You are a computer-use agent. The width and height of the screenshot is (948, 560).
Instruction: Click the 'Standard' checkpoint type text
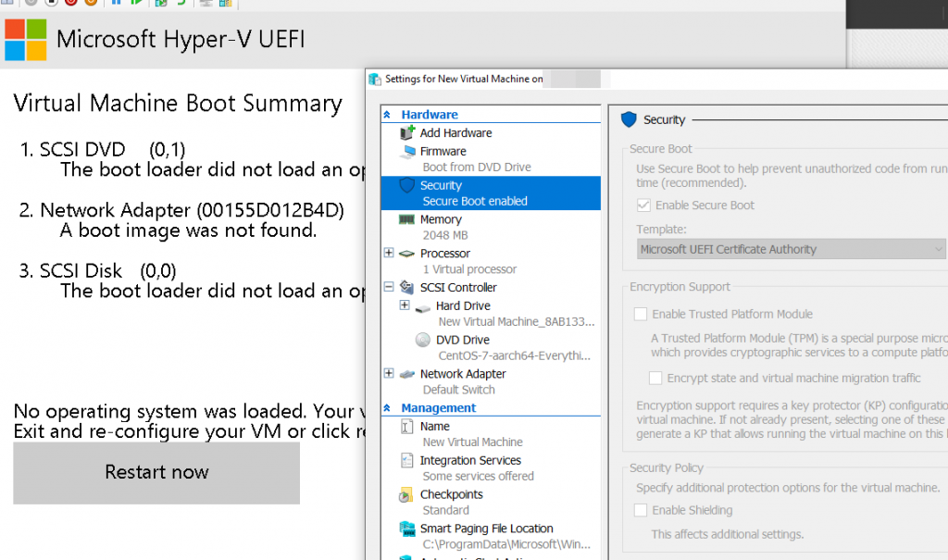pos(445,510)
